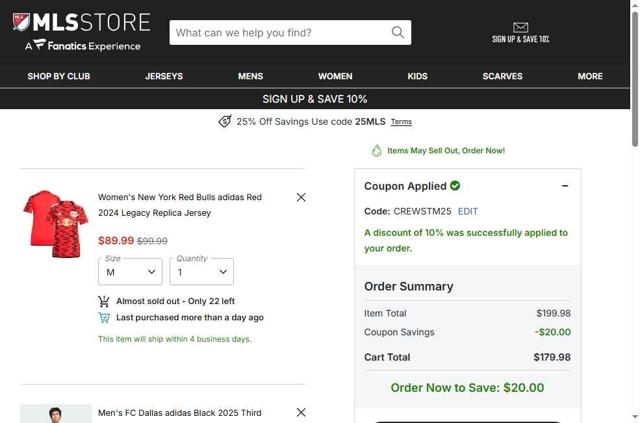Click the Item Total $199.98 value
This screenshot has height=423, width=640.
(x=553, y=313)
